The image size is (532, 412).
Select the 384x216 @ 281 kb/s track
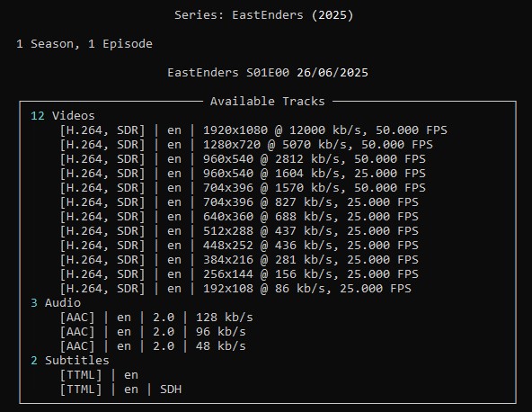[239, 260]
